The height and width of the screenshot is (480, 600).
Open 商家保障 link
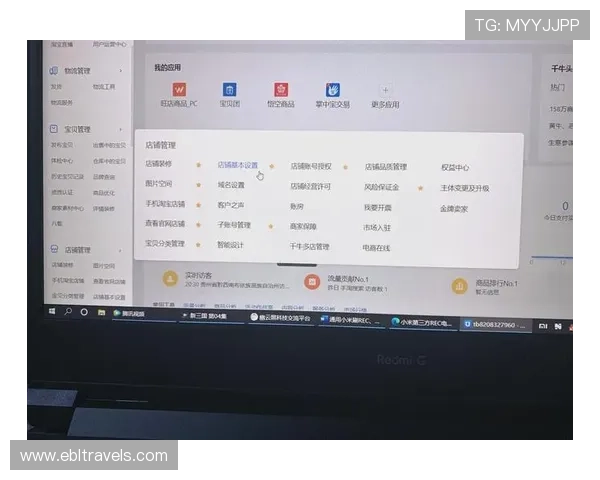pyautogui.click(x=303, y=226)
